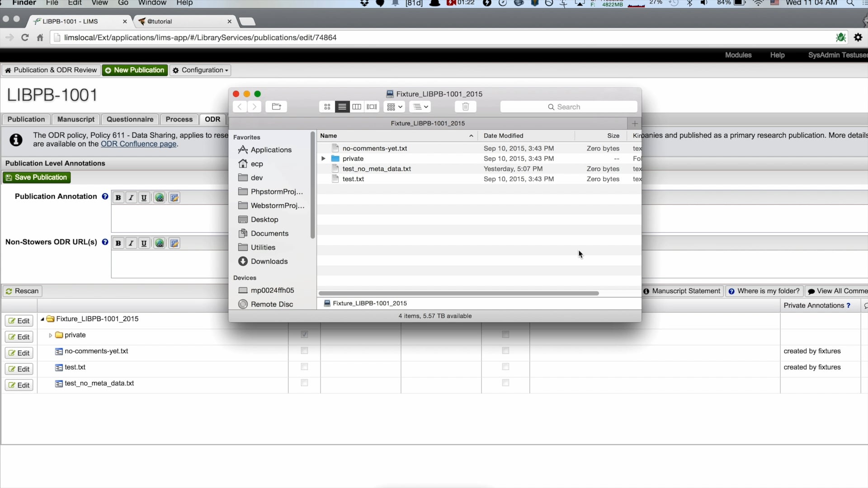Sort Finder list by Name column
The image size is (868, 488).
pos(397,136)
